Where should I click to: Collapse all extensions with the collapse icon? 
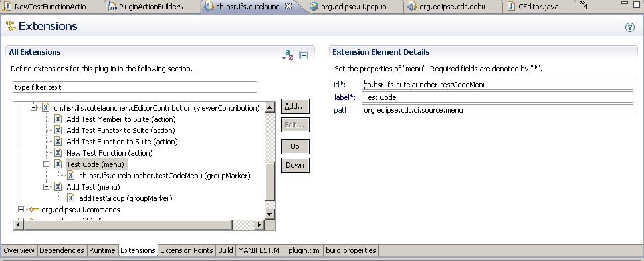pos(304,55)
